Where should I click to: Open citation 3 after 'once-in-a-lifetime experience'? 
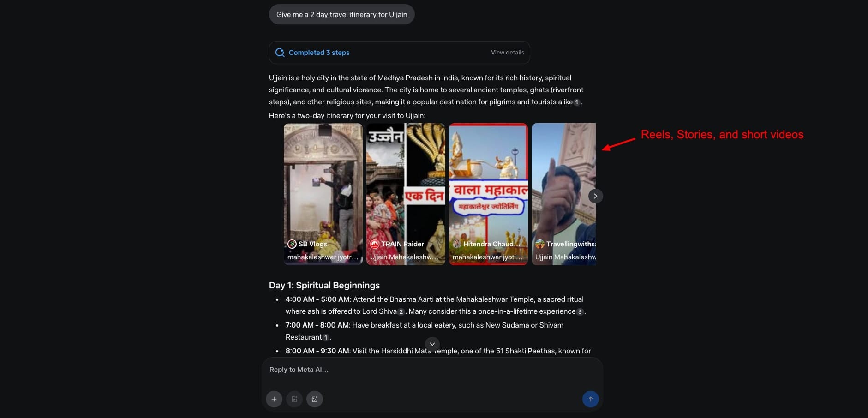pyautogui.click(x=580, y=312)
